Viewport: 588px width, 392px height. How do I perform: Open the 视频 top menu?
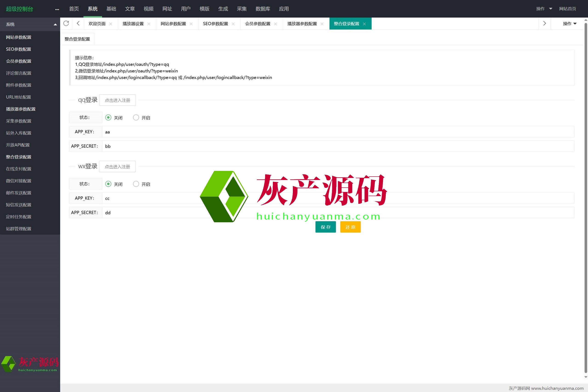pos(149,9)
